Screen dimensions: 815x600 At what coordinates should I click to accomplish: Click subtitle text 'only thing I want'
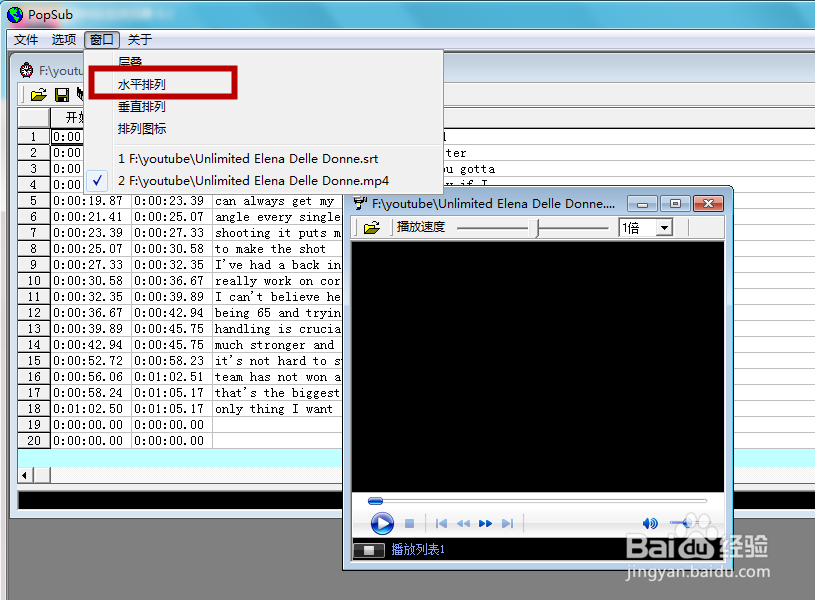click(x=273, y=409)
